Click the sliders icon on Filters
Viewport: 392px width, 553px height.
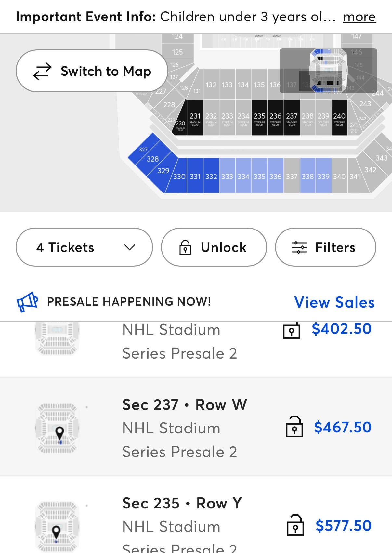click(x=299, y=247)
